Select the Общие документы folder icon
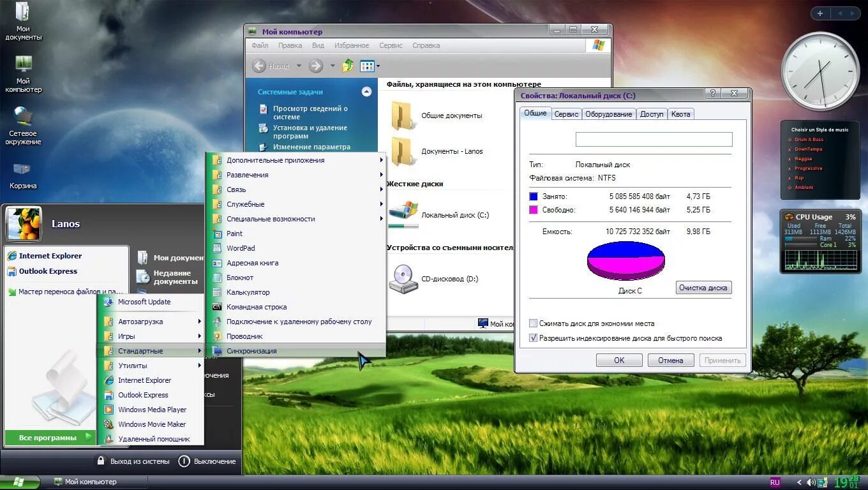The width and height of the screenshot is (868, 490). click(x=401, y=115)
